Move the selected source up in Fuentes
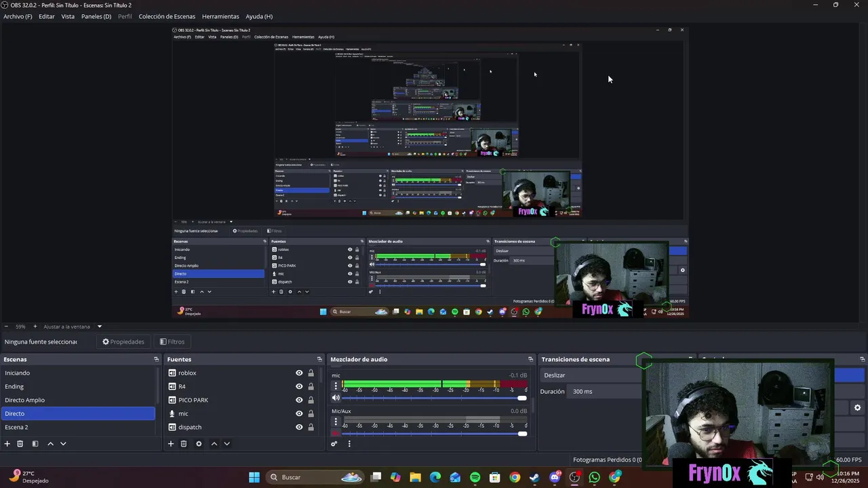Screen dimensions: 868x488 click(214, 444)
